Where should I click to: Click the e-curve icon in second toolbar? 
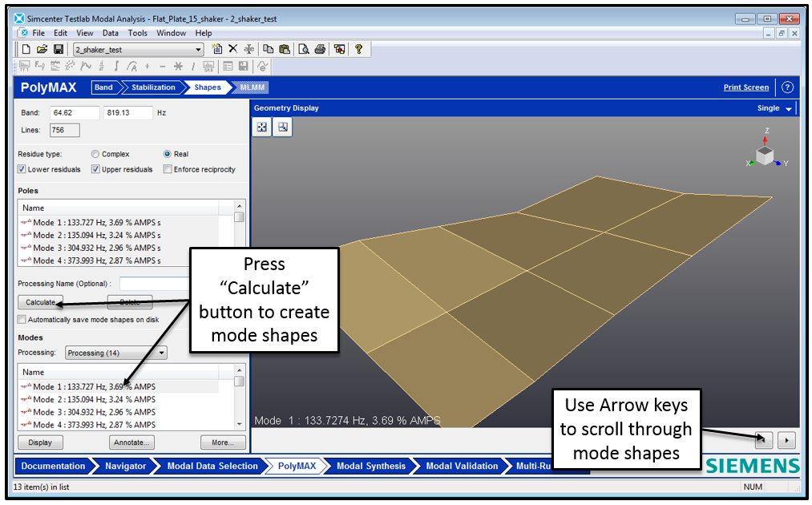point(263,66)
